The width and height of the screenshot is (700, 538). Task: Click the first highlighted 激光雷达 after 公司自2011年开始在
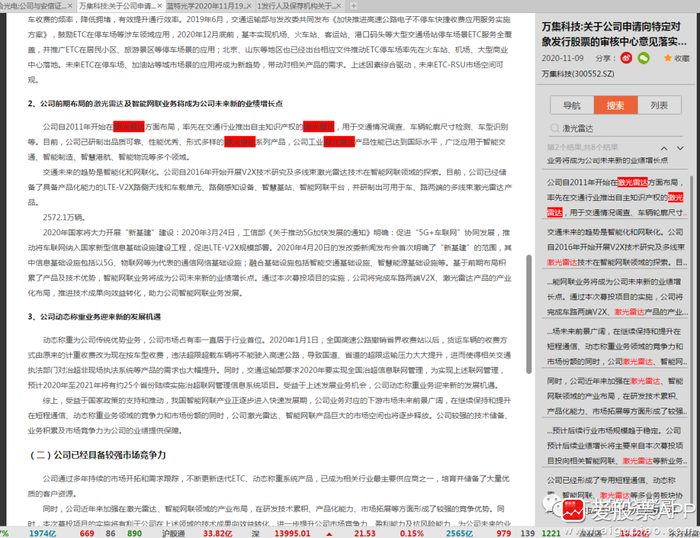[129, 127]
